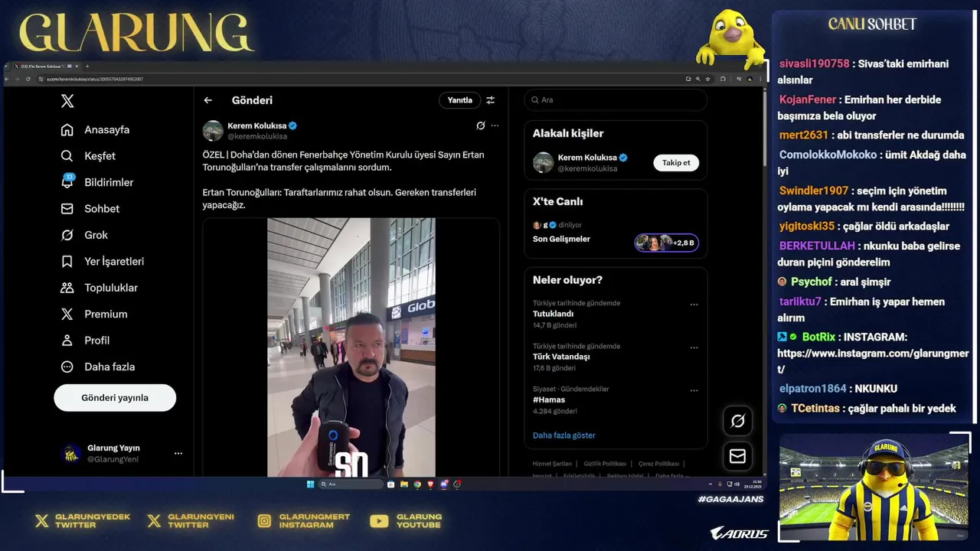Image resolution: width=980 pixels, height=551 pixels.
Task: Go to Anasayfa in the sidebar
Action: pos(96,130)
